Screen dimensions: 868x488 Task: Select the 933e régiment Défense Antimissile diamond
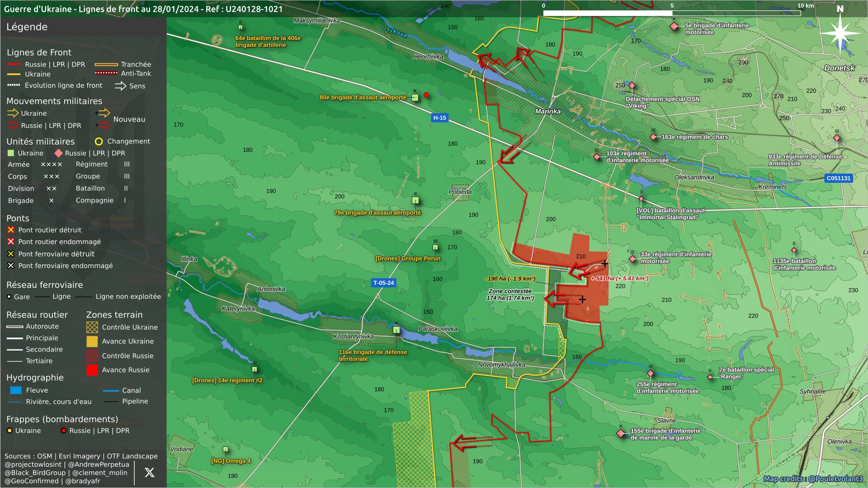(837, 138)
